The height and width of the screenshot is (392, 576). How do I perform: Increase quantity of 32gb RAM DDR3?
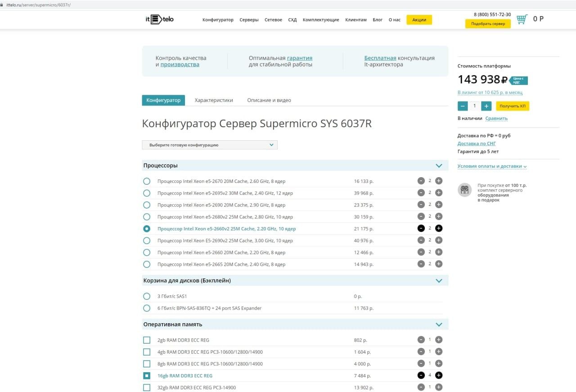[x=439, y=387]
